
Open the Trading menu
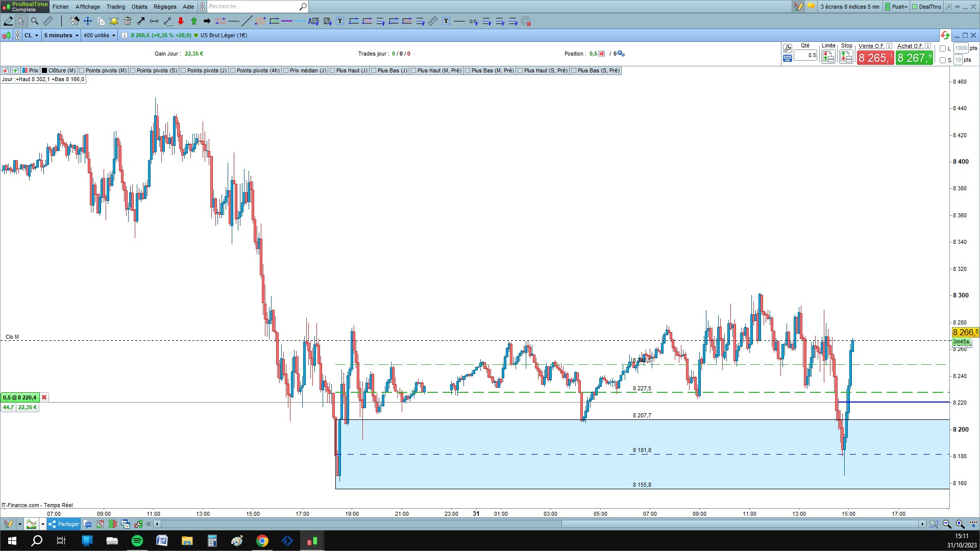(115, 7)
